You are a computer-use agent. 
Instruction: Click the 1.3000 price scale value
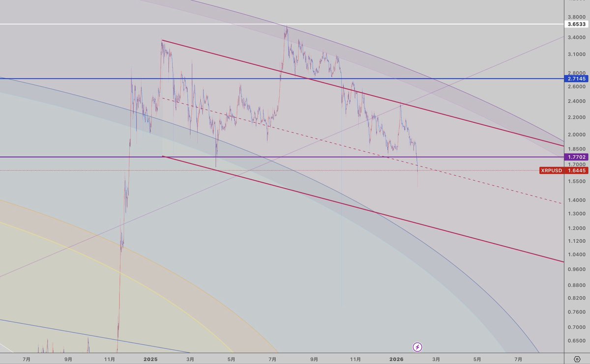[576, 214]
